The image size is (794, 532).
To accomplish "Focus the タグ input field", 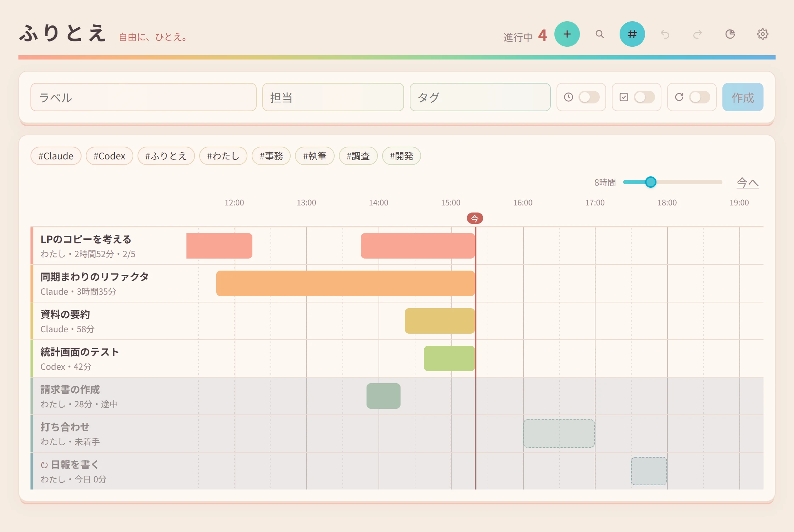I will 480,97.
